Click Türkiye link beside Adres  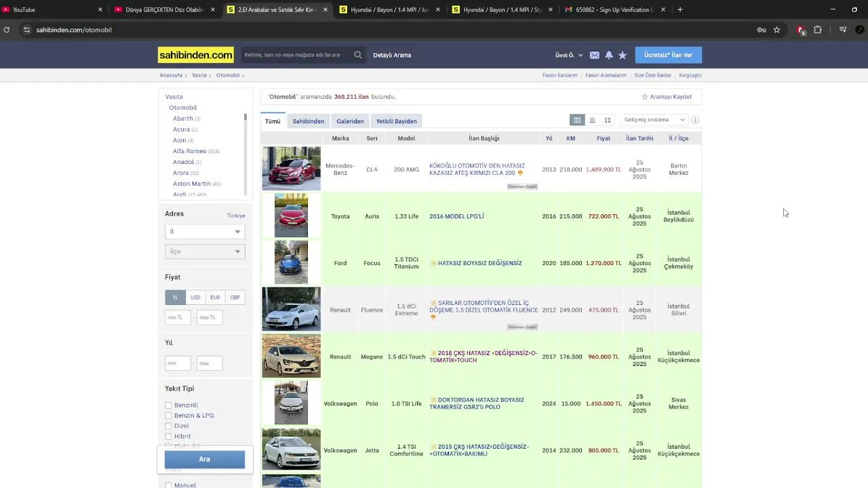(236, 216)
